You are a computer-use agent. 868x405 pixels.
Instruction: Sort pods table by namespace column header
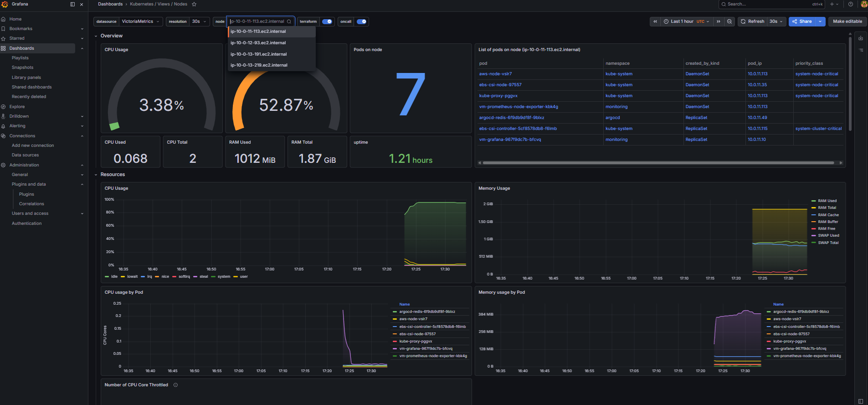point(617,63)
